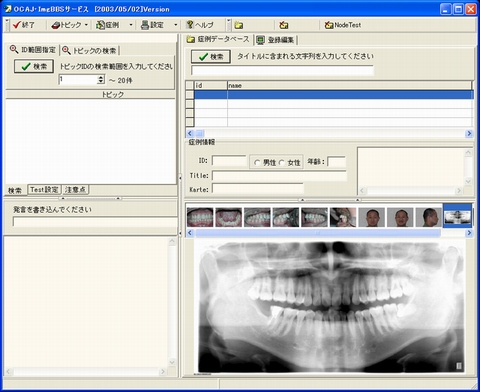Click the id column header

[211, 85]
